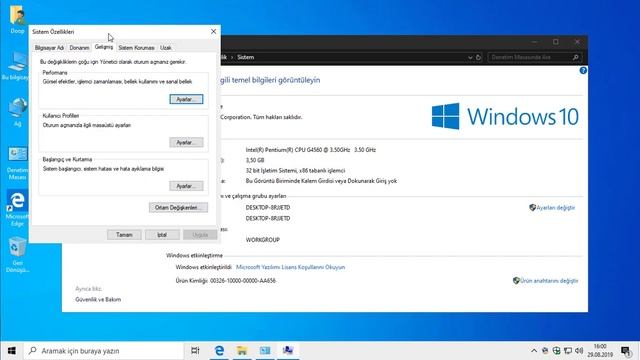Open Microsoft Yazılımı Lisans Koşullarını Okuyun link
The width and height of the screenshot is (640, 360).
[x=291, y=267]
